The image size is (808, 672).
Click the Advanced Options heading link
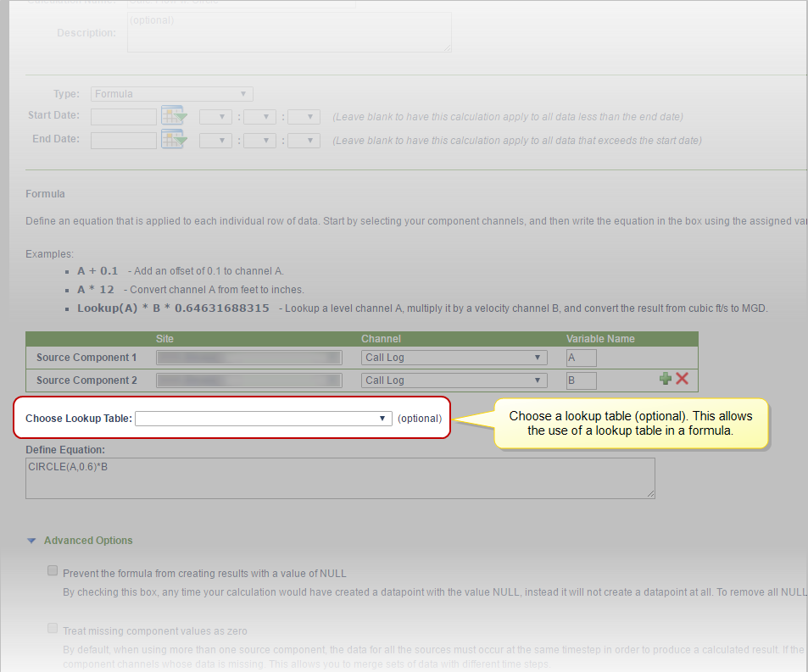(x=88, y=541)
